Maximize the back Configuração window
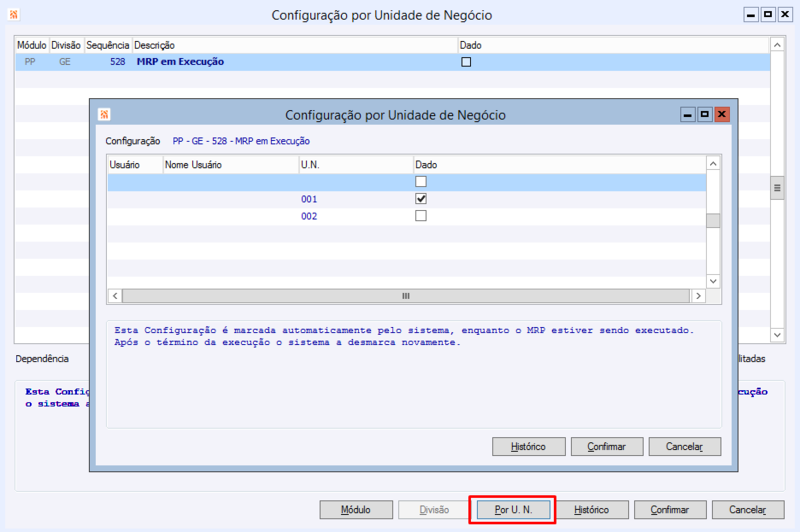The width and height of the screenshot is (800, 532). [x=768, y=14]
